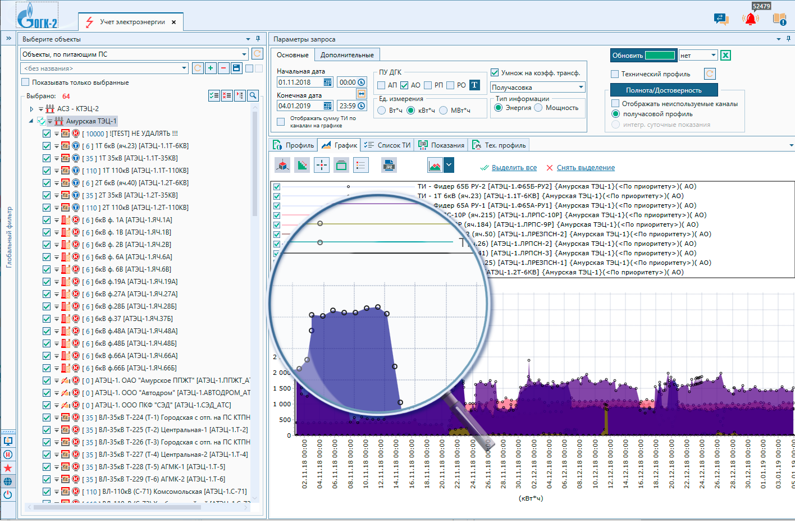Click the save diskette icon in objects panel
The width and height of the screenshot is (795, 532).
[236, 68]
